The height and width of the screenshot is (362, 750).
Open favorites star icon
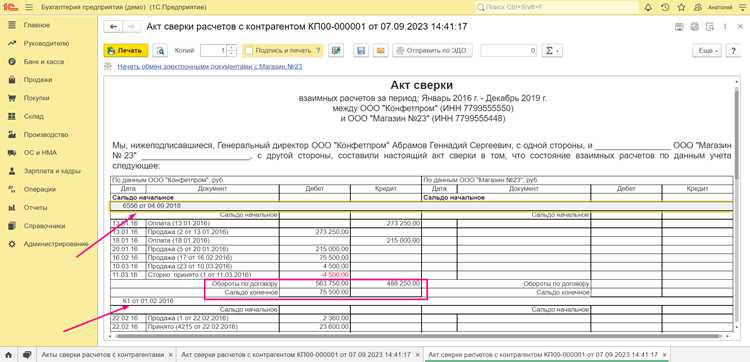tap(681, 8)
